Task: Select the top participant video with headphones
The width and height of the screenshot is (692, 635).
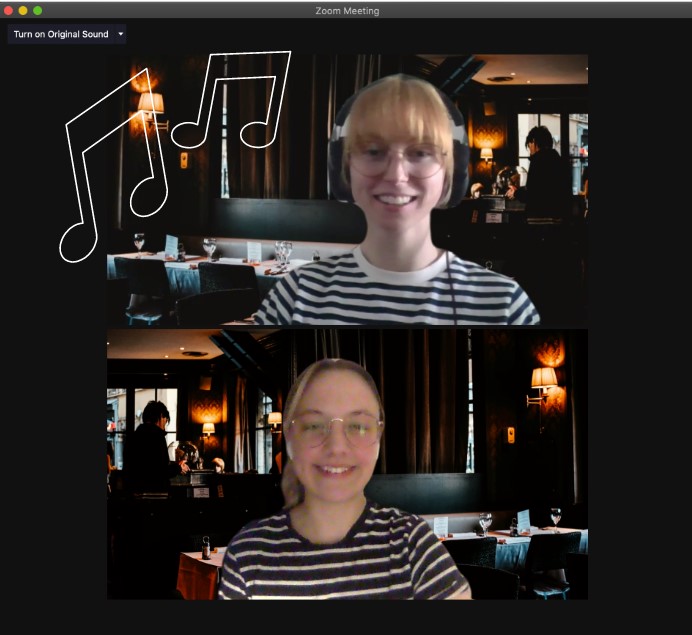Action: pos(347,190)
